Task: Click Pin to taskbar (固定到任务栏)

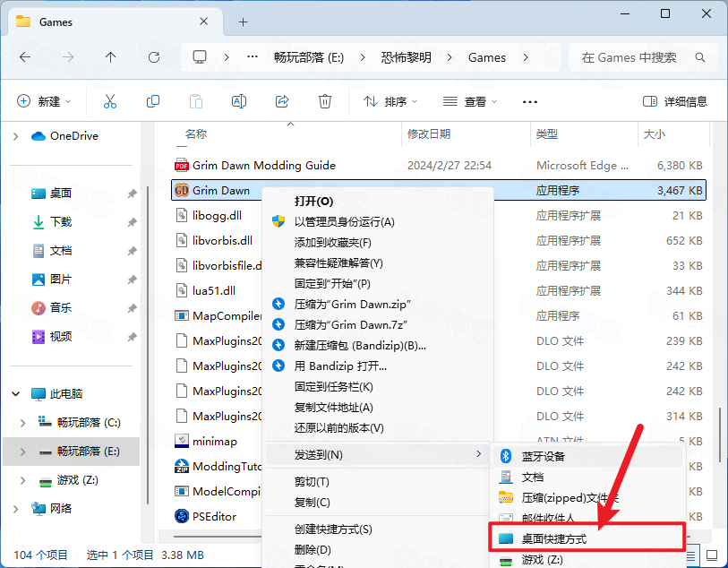Action: (x=378, y=386)
